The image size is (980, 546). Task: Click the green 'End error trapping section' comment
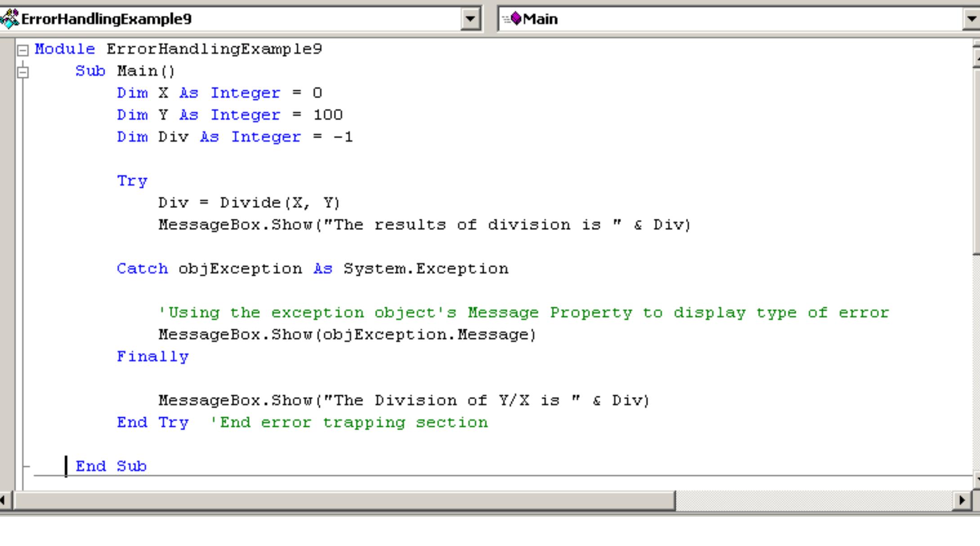[x=349, y=423]
